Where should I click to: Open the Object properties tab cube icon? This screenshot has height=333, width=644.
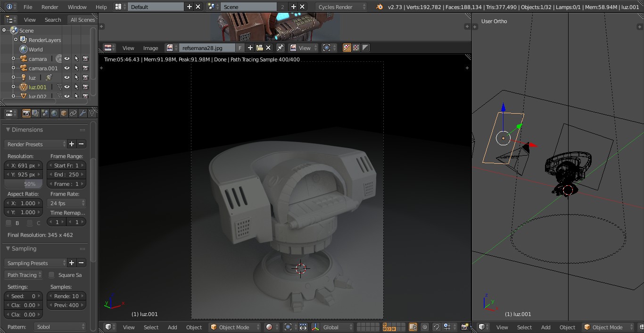[x=64, y=113]
